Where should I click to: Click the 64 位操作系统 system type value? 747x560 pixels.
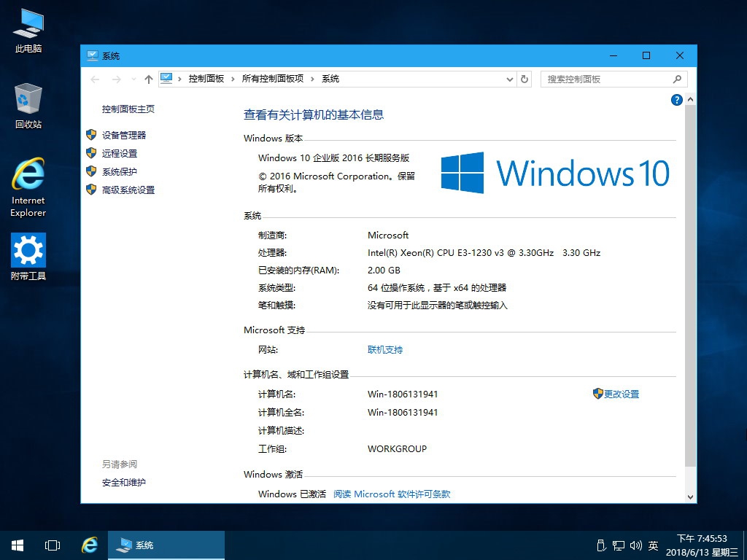pyautogui.click(x=437, y=288)
